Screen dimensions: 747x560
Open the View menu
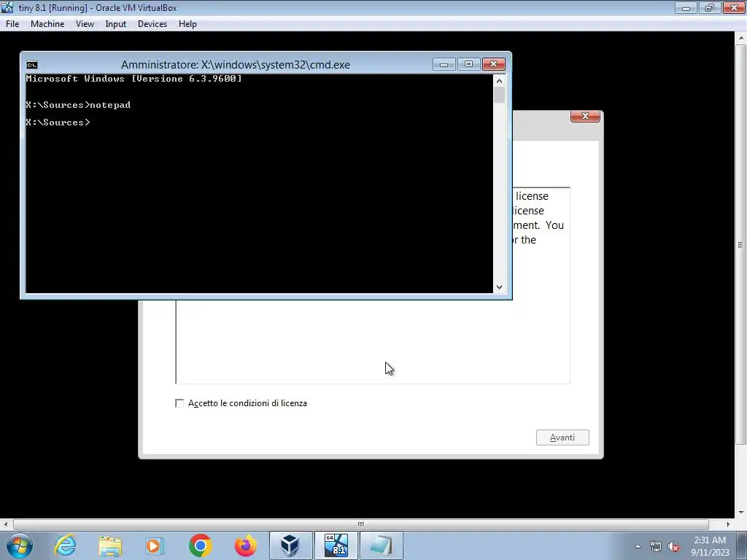pos(85,24)
